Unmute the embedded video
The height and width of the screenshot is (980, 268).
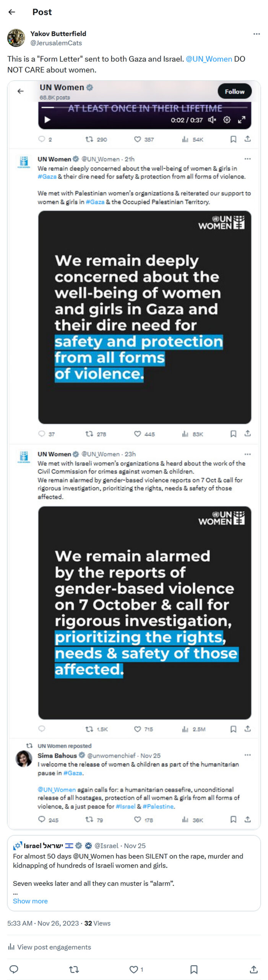(x=212, y=120)
